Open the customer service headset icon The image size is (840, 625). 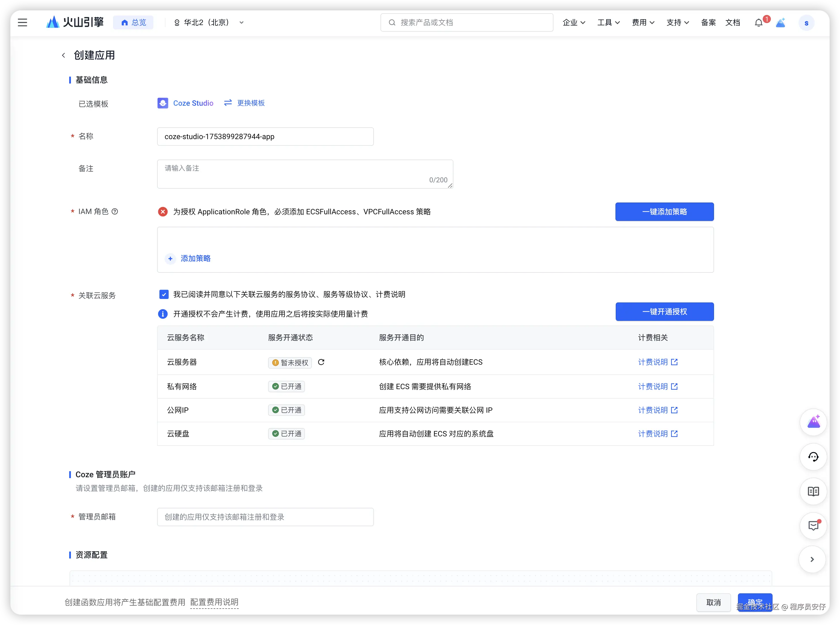(813, 457)
